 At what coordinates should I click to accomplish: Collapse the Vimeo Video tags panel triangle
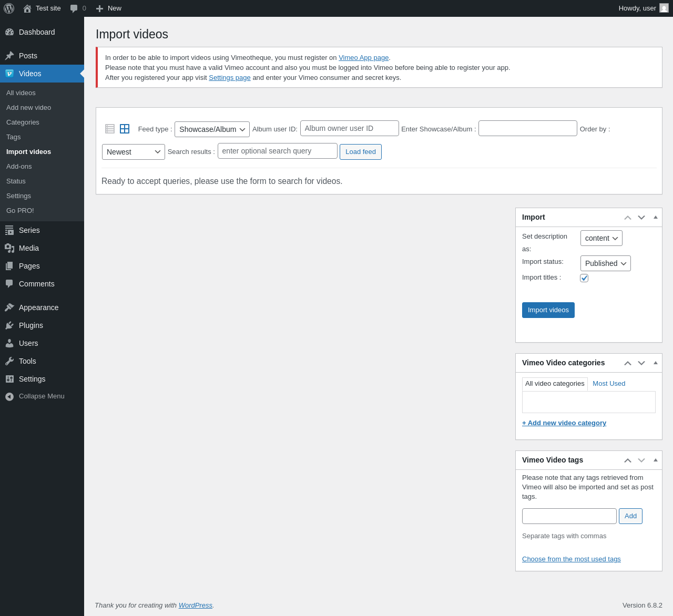(656, 460)
